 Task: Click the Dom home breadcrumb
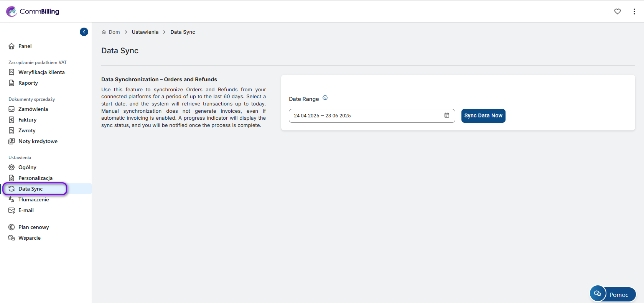(111, 32)
